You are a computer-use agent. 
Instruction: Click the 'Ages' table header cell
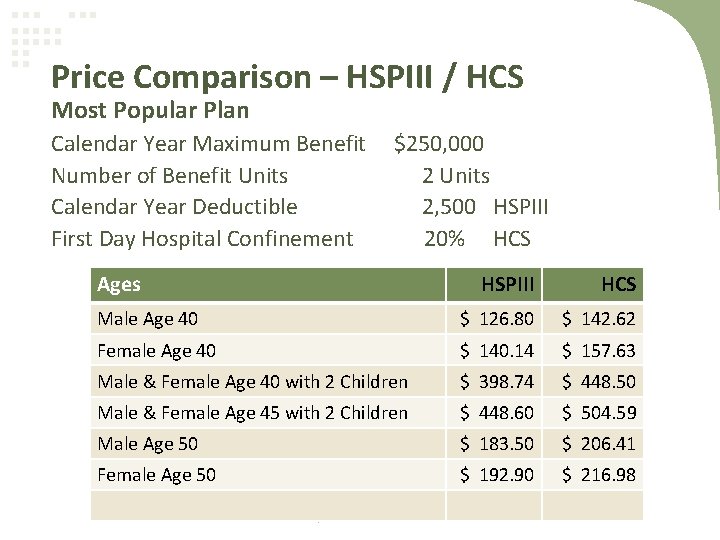119,285
